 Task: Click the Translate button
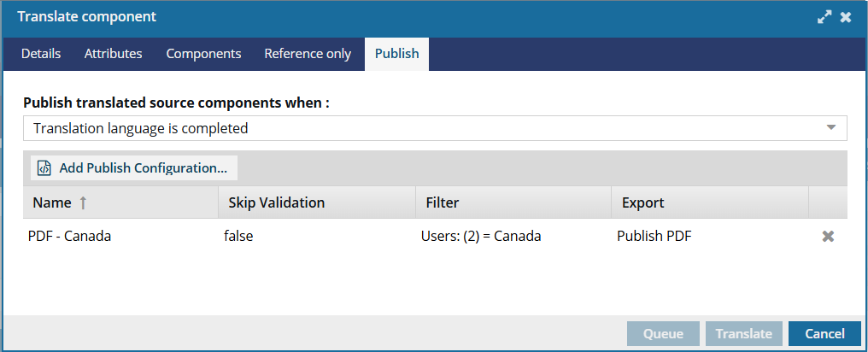(743, 334)
